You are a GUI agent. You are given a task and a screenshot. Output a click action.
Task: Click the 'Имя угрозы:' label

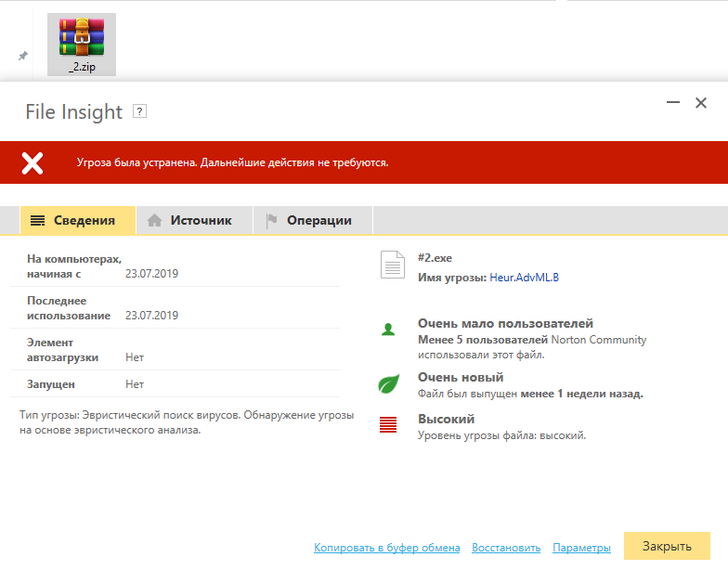452,278
